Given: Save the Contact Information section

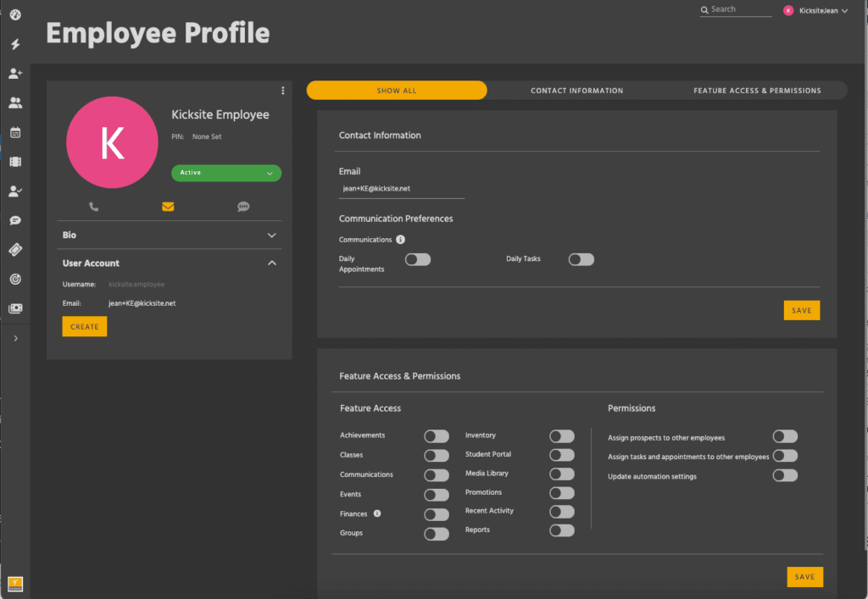Looking at the screenshot, I should click(802, 310).
